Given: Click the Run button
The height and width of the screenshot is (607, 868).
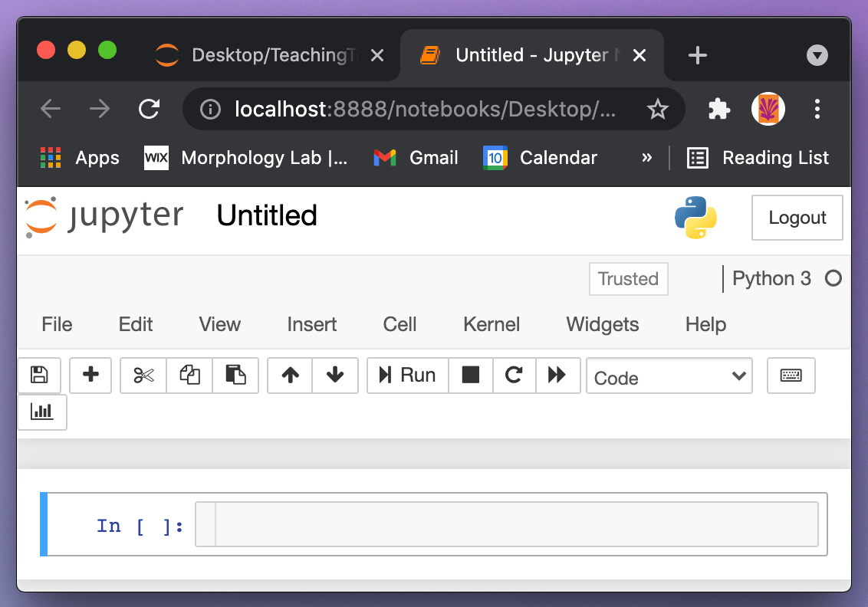Looking at the screenshot, I should (x=407, y=376).
